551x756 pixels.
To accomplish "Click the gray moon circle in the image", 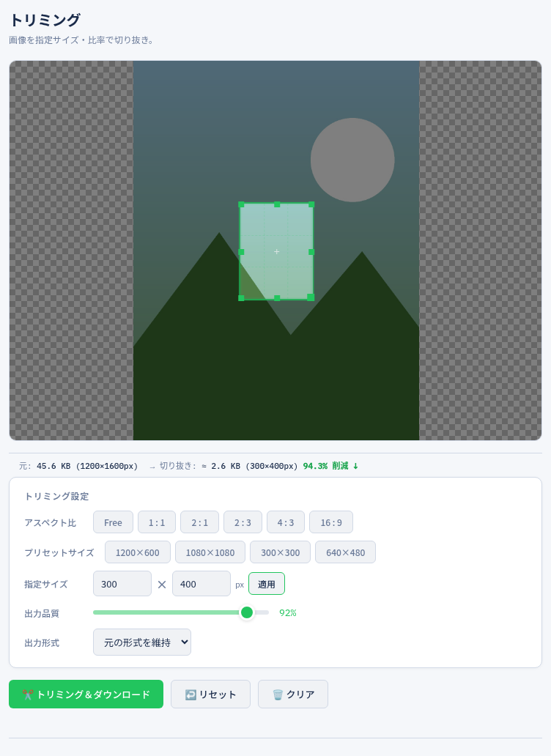I will click(x=352, y=160).
